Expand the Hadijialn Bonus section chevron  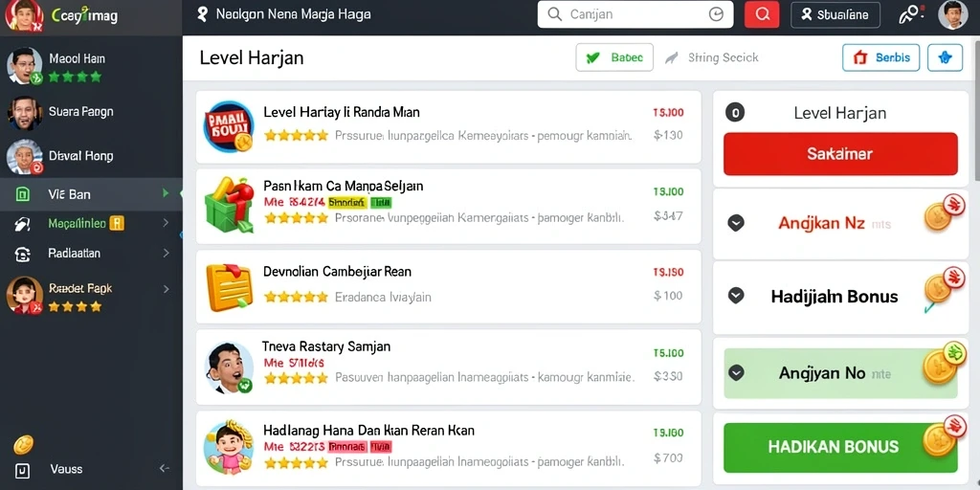(736, 296)
